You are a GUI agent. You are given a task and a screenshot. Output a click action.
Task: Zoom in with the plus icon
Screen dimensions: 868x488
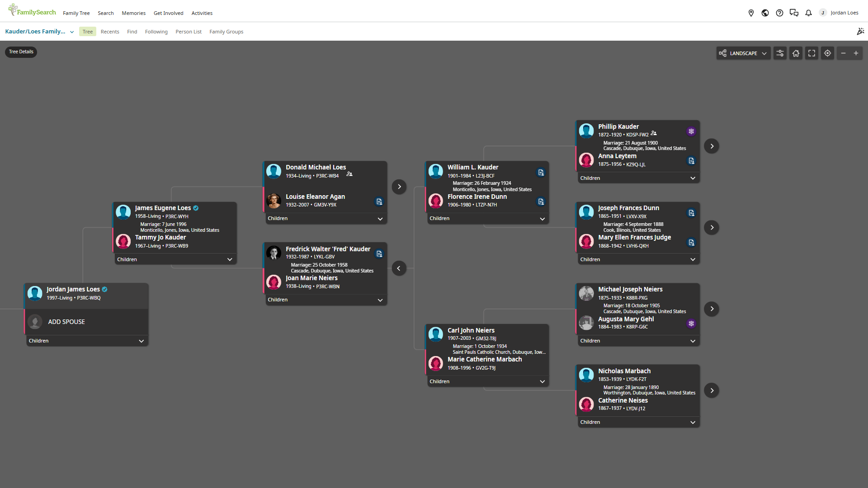pos(856,53)
